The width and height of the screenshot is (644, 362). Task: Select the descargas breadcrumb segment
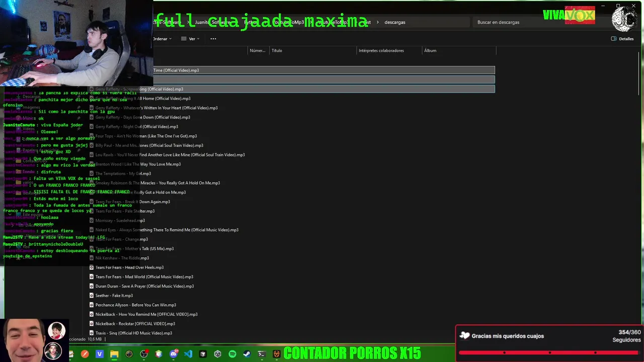coord(395,22)
